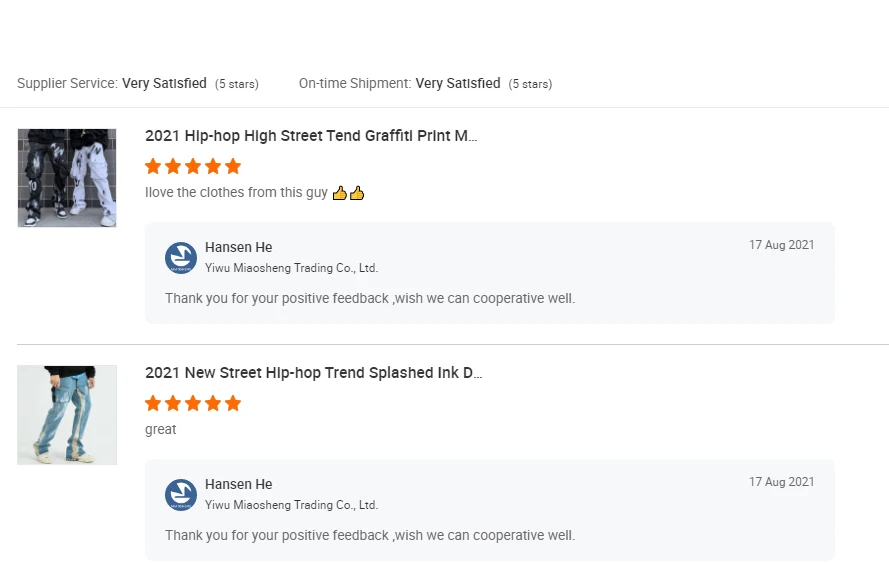The width and height of the screenshot is (889, 563).
Task: Open the Graffiti Print pants product thumbnail
Action: pos(67,178)
